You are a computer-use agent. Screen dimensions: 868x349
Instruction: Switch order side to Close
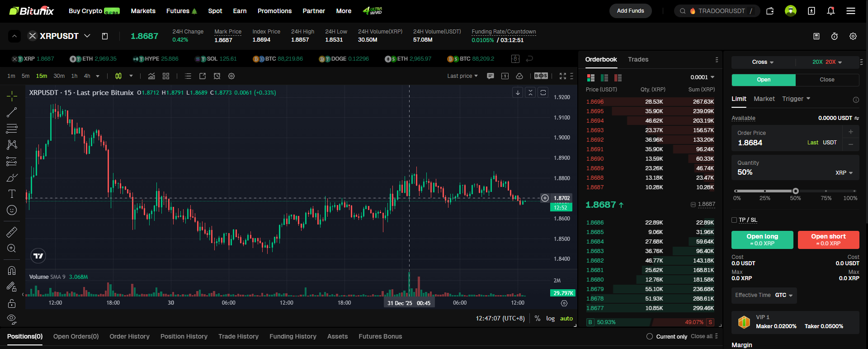click(827, 80)
